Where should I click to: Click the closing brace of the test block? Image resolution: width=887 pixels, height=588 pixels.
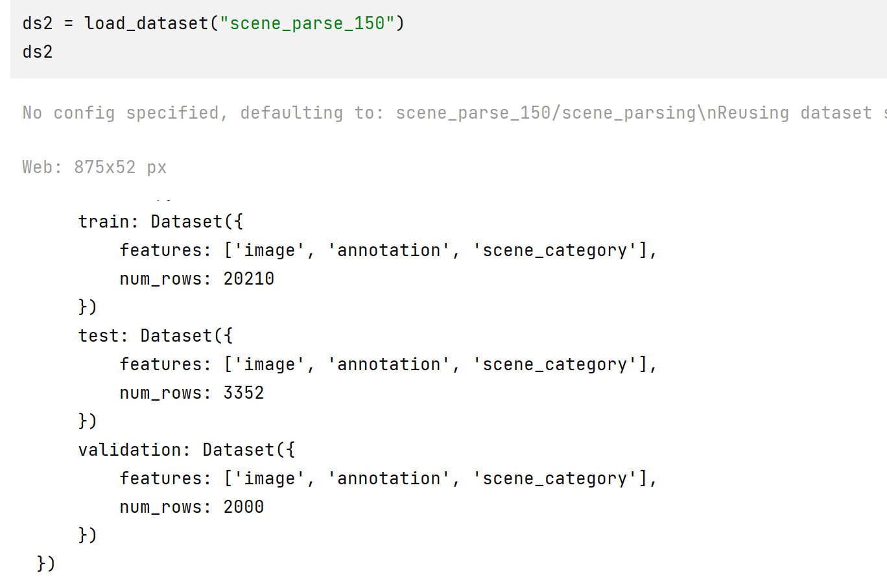pyautogui.click(x=88, y=421)
